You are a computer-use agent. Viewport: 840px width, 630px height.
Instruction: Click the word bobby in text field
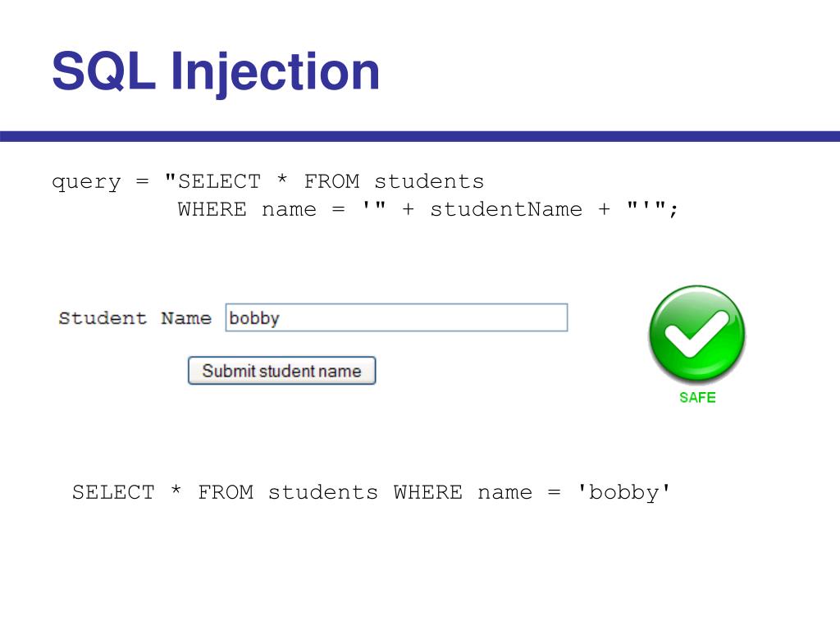pyautogui.click(x=254, y=318)
